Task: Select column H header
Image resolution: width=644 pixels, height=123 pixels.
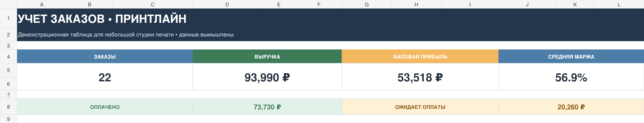Action: click(416, 4)
